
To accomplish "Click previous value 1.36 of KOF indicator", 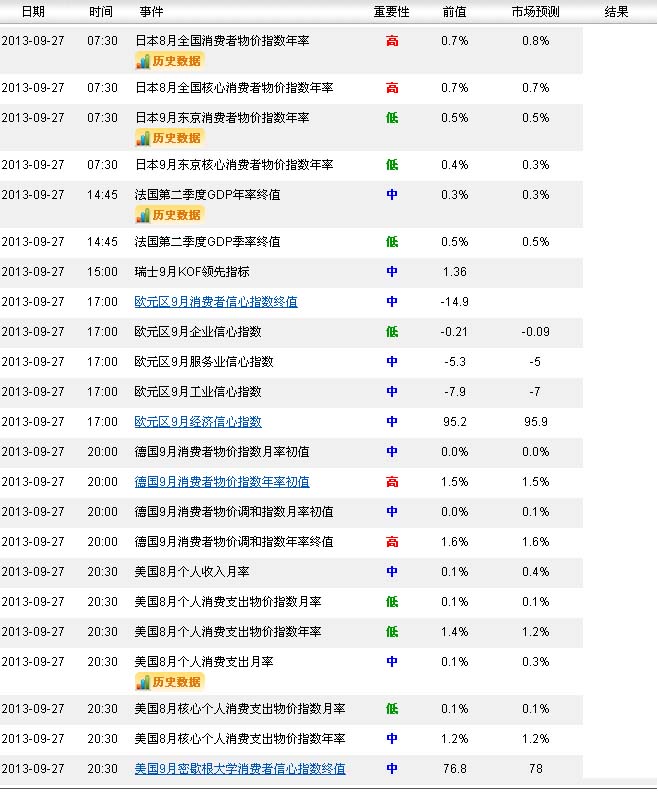I will point(455,272).
